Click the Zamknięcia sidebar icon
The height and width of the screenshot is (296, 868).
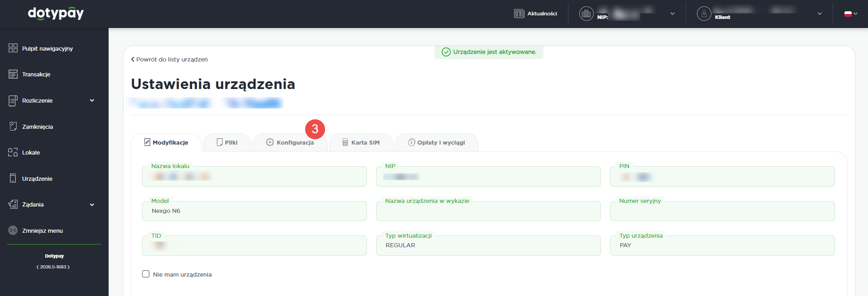click(13, 127)
